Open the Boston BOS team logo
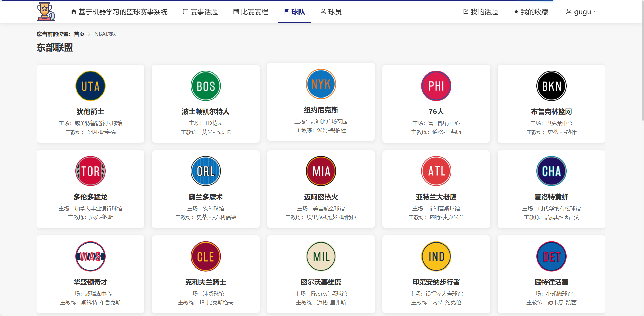 (x=206, y=86)
